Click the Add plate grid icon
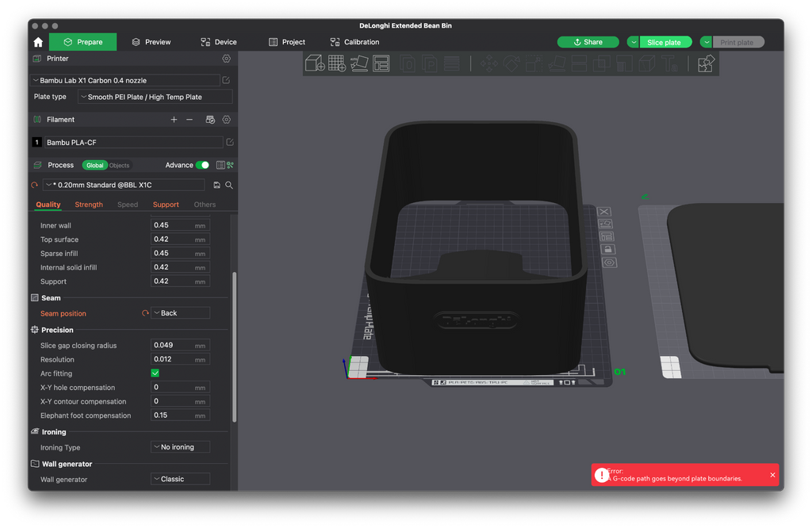 (336, 63)
